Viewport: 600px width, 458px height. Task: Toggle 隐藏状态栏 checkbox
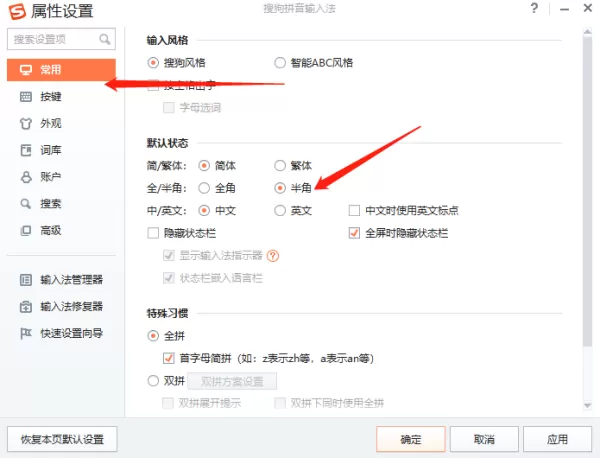point(153,233)
